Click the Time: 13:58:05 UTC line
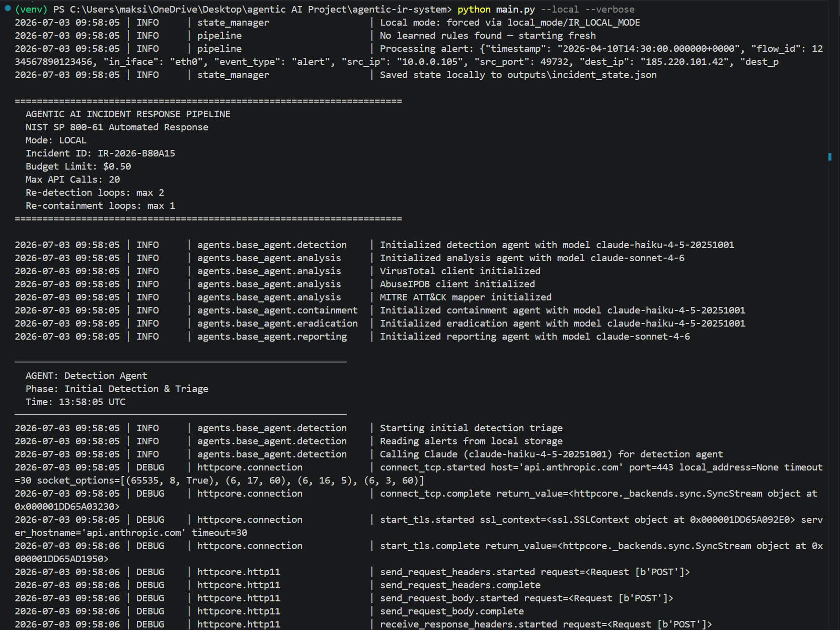This screenshot has height=630, width=840. tap(75, 402)
